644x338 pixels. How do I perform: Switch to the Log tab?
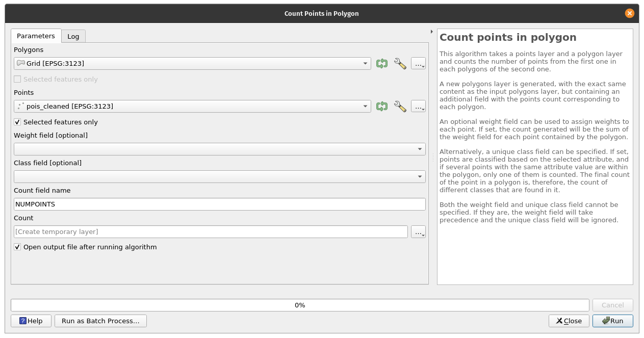(73, 36)
